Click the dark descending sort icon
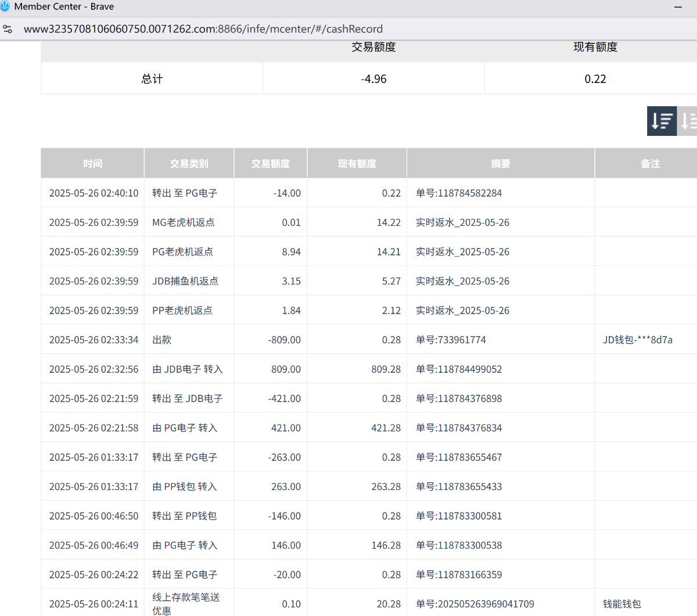 [x=662, y=121]
